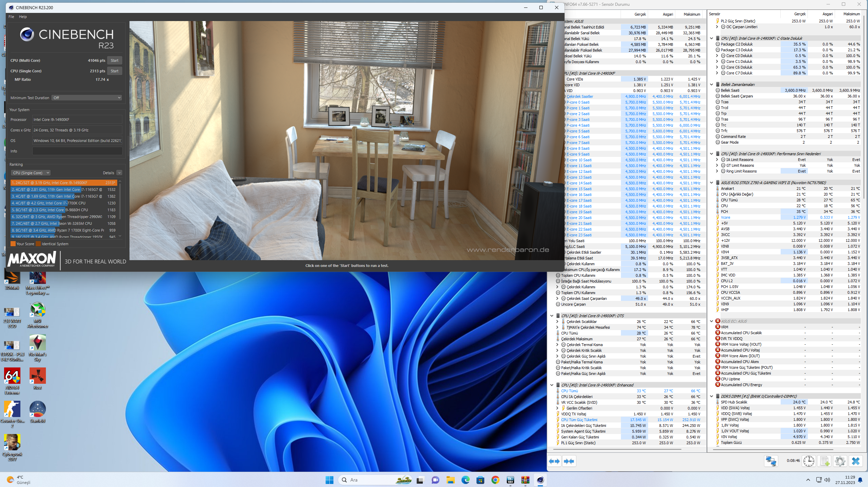The height and width of the screenshot is (487, 868).
Task: Open Google Chrome from taskbar
Action: point(495,480)
